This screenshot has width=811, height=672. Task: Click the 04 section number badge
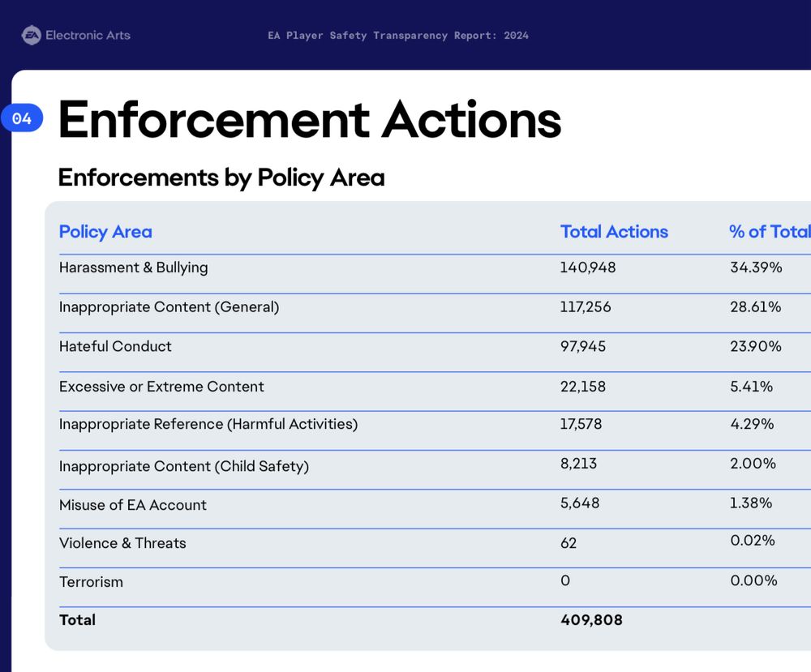(x=22, y=118)
